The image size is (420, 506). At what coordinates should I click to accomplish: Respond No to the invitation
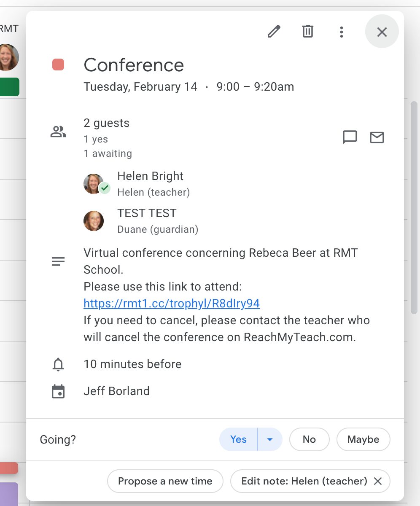[309, 439]
